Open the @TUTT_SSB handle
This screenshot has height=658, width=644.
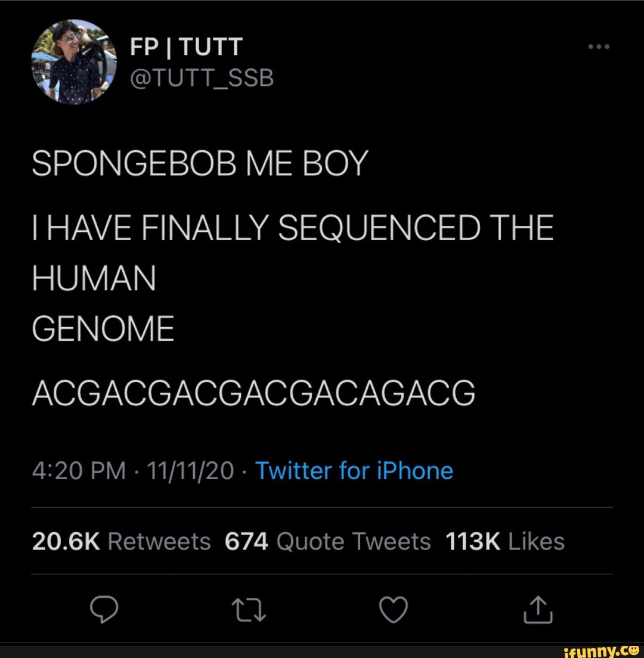tap(202, 78)
